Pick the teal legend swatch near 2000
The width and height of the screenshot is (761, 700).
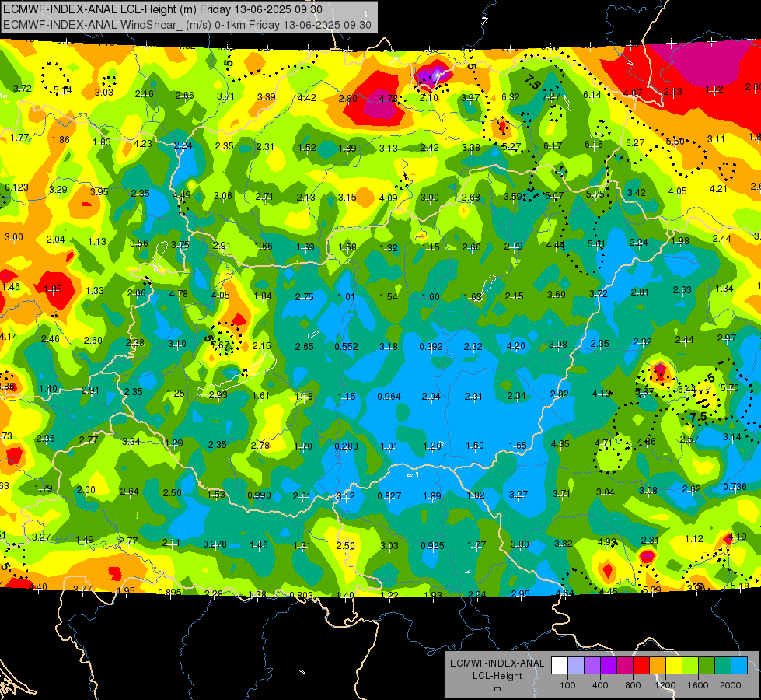pos(723,666)
